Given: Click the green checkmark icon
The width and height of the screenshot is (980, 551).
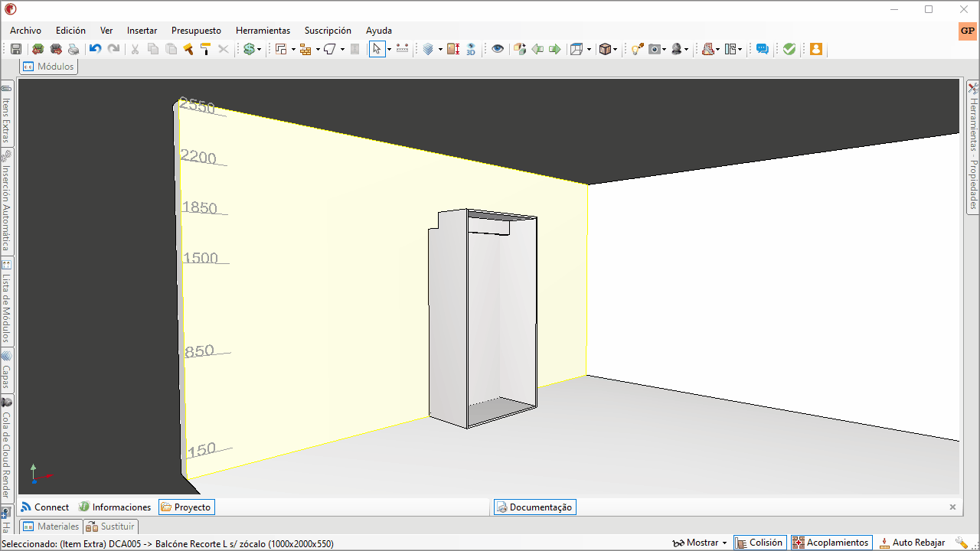Looking at the screenshot, I should click(x=789, y=49).
